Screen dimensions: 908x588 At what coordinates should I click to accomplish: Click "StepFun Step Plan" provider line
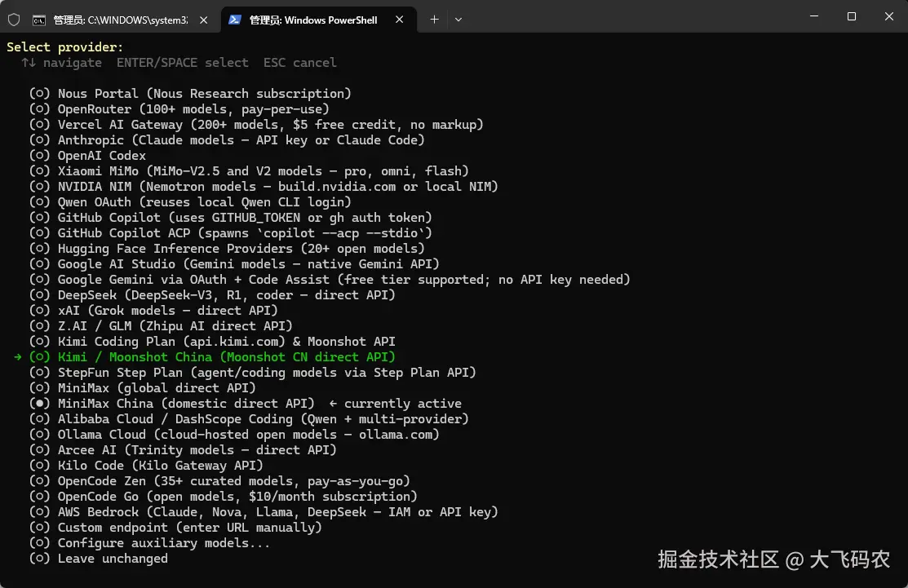click(252, 373)
